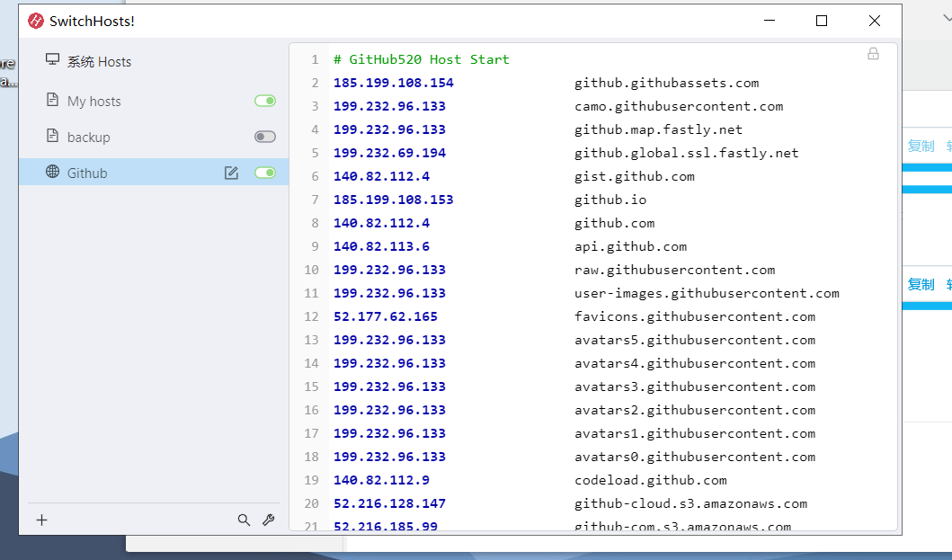Click hostname codeload.github.com
952x560 pixels.
(x=651, y=480)
